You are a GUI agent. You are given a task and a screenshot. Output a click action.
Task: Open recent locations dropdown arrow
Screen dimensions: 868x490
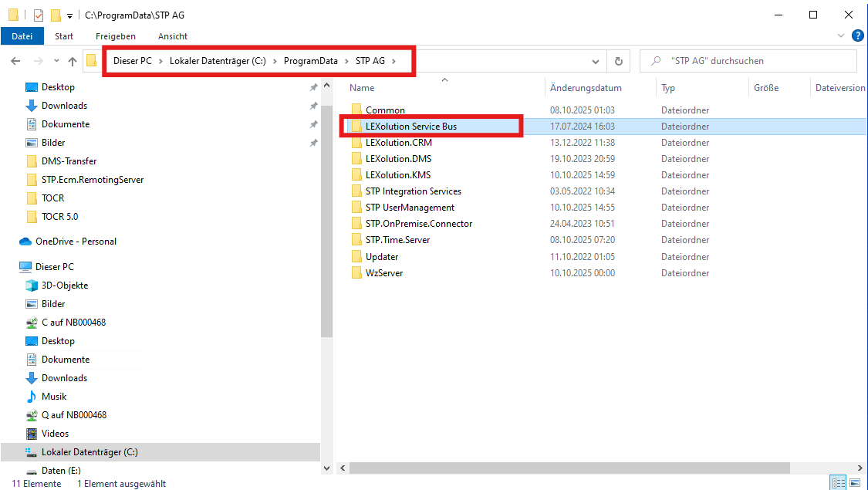pyautogui.click(x=56, y=61)
